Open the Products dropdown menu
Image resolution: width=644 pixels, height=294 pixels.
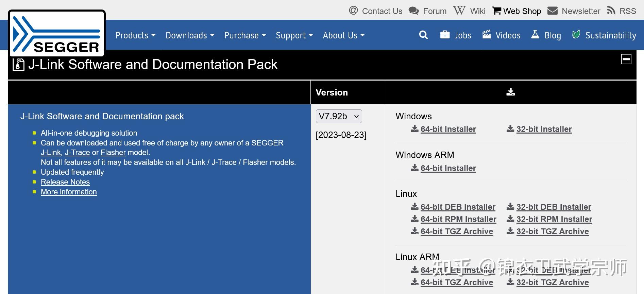[135, 35]
